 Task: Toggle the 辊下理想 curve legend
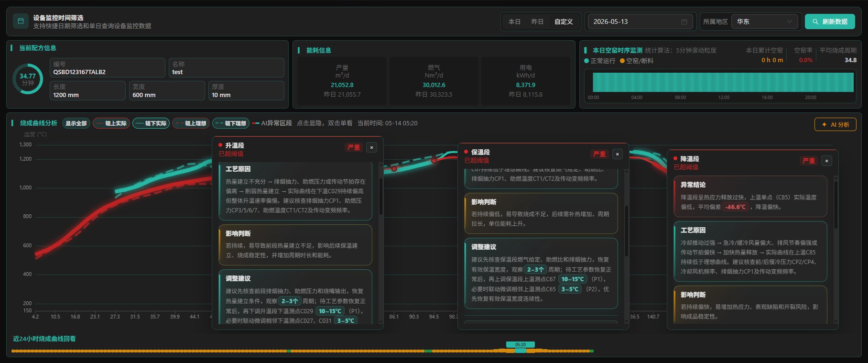[231, 123]
